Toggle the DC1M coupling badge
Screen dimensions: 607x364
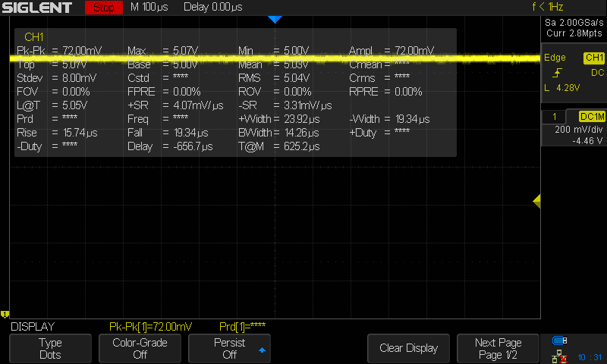(x=591, y=116)
